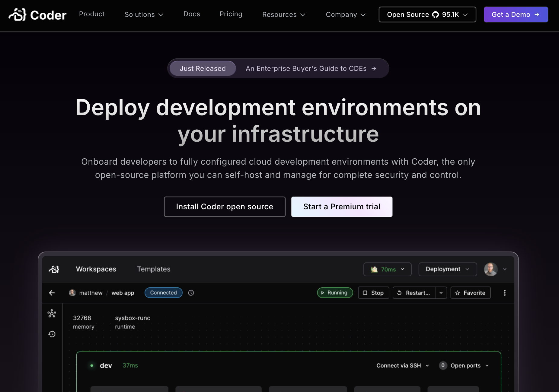
Task: Click the Just Released pill
Action: click(203, 68)
